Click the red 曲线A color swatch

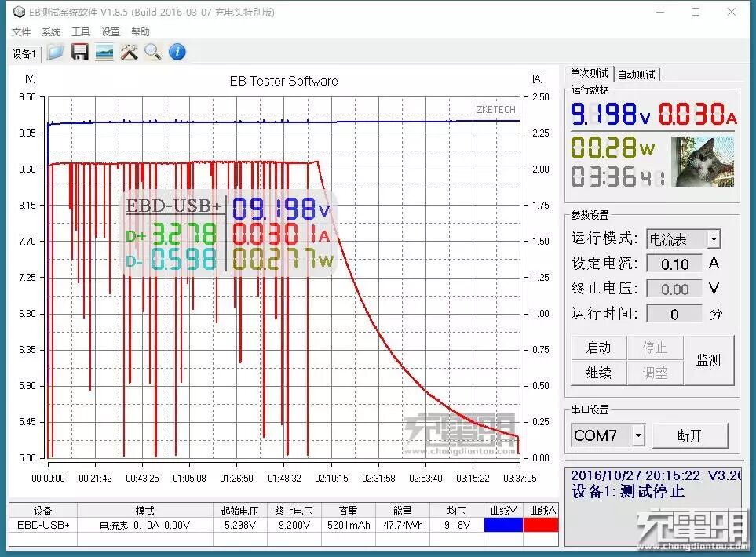click(x=541, y=525)
